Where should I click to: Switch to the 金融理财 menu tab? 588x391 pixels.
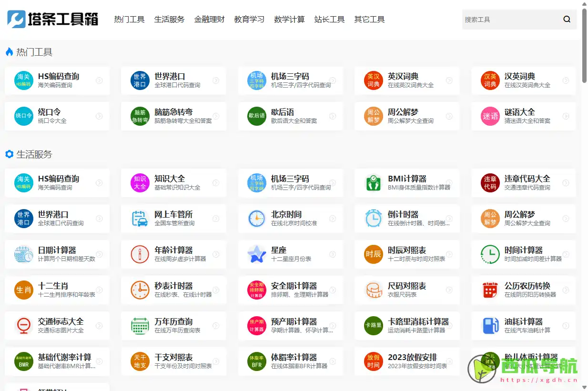pyautogui.click(x=209, y=19)
